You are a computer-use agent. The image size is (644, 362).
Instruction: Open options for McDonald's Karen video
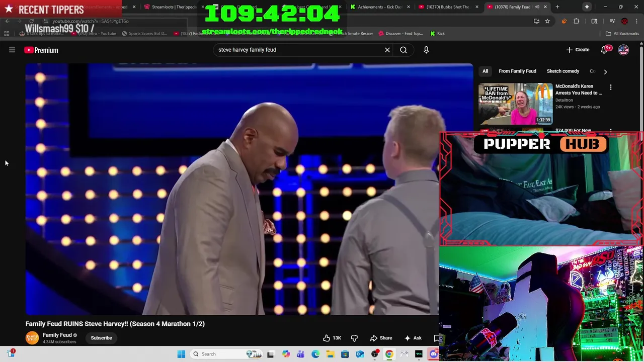click(611, 87)
